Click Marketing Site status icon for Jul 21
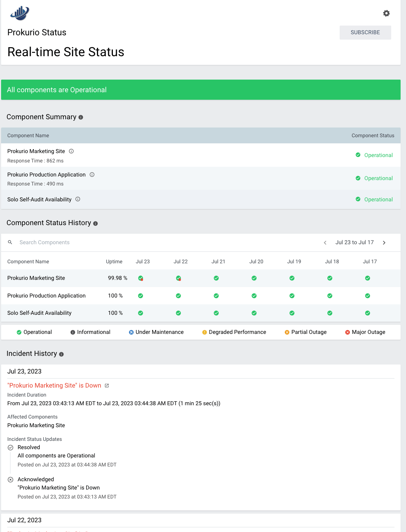The image size is (406, 532). tap(216, 278)
